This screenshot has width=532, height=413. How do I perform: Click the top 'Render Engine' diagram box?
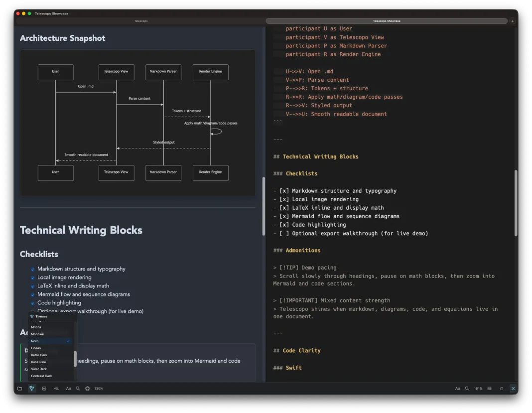coord(210,72)
